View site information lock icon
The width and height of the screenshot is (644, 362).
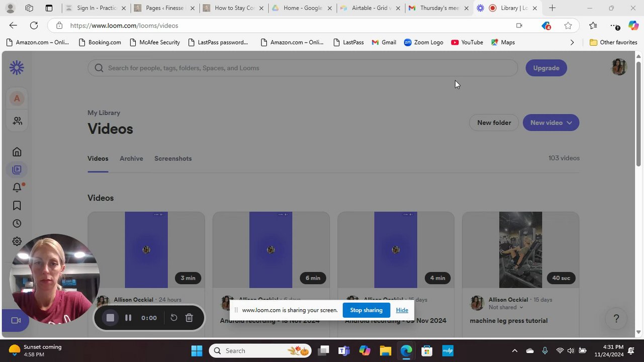coord(59,26)
